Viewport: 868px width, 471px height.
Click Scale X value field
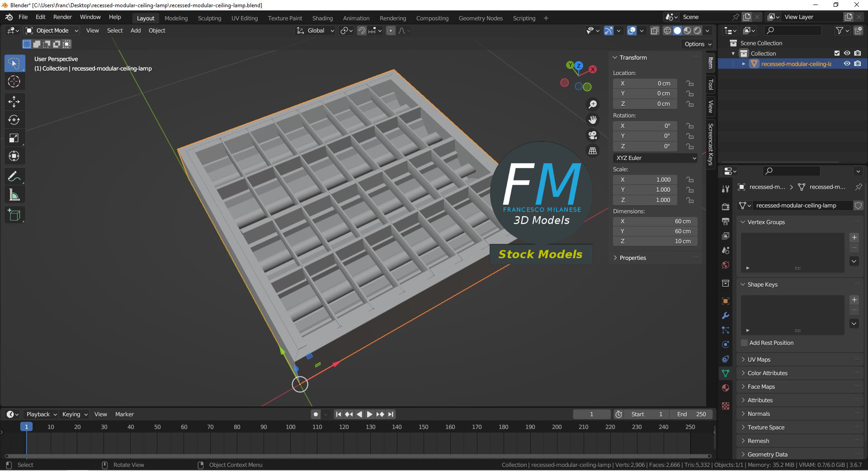645,180
